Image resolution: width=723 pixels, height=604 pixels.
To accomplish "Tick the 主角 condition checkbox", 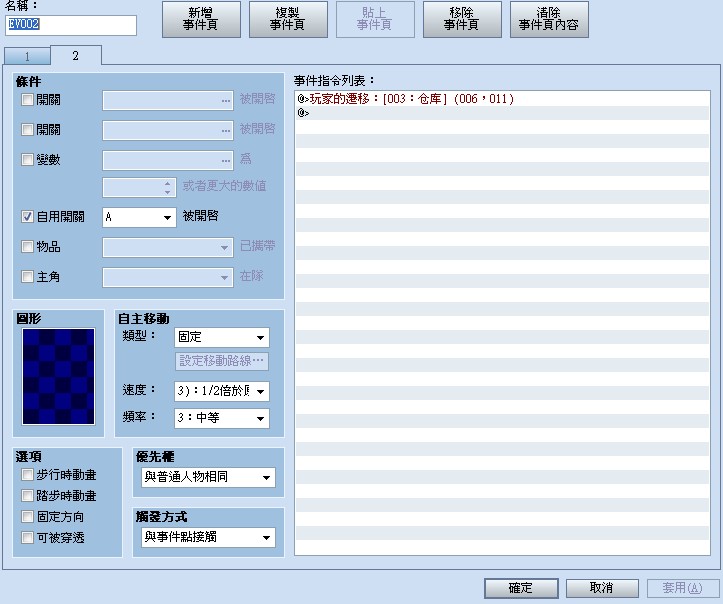I will 27,277.
